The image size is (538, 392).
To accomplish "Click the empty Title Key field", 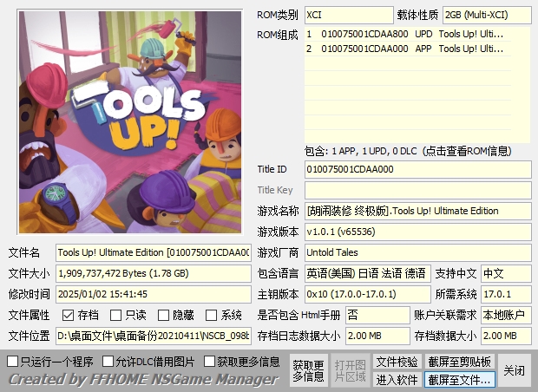I will [417, 190].
